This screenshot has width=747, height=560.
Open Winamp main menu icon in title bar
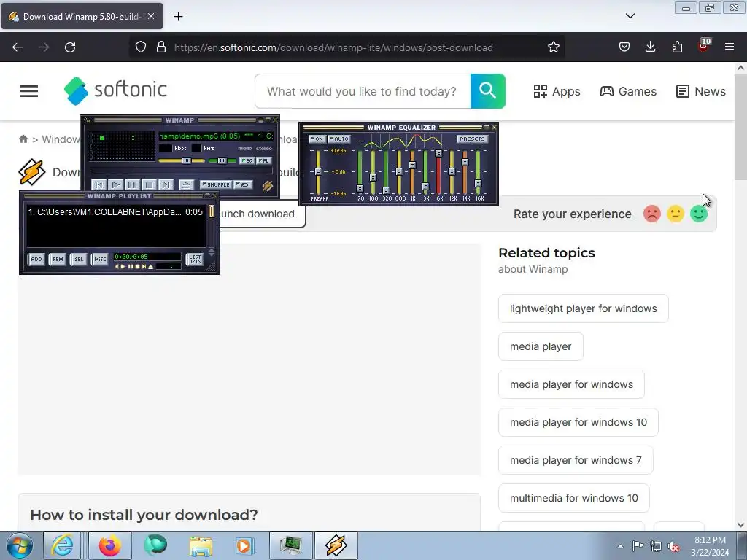click(x=87, y=120)
